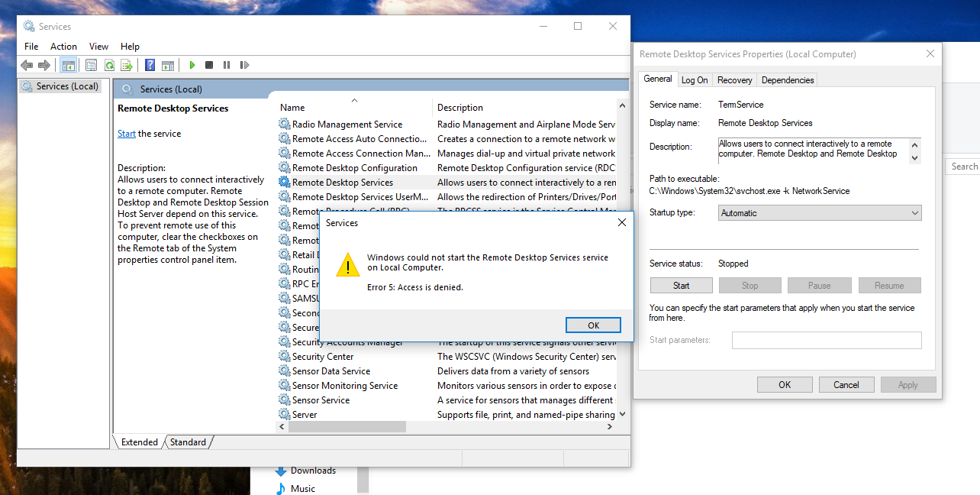The height and width of the screenshot is (495, 980).
Task: Click OK in the Access is denied dialog
Action: pos(594,325)
